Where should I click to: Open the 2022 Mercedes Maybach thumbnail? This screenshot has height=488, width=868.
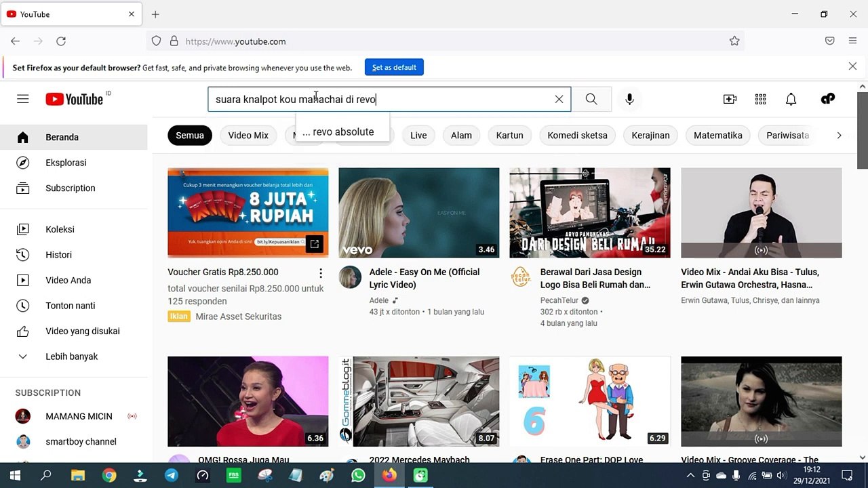coord(419,401)
